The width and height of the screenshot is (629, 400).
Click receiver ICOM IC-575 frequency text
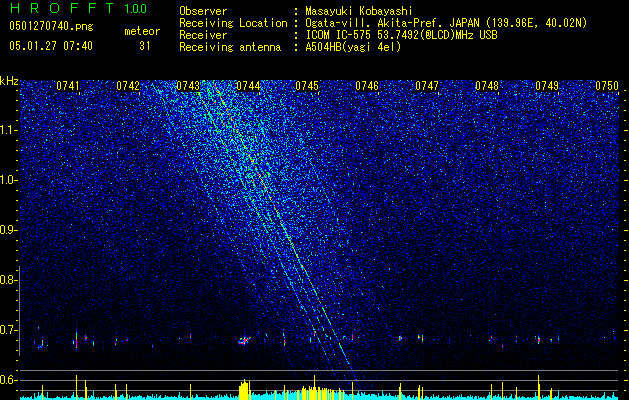click(x=401, y=35)
